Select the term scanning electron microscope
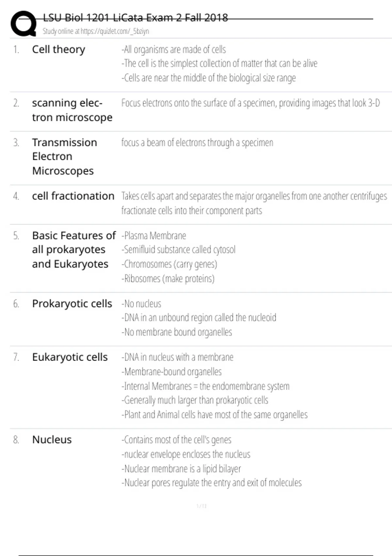Image resolution: width=392 pixels, height=556 pixels. (72, 110)
